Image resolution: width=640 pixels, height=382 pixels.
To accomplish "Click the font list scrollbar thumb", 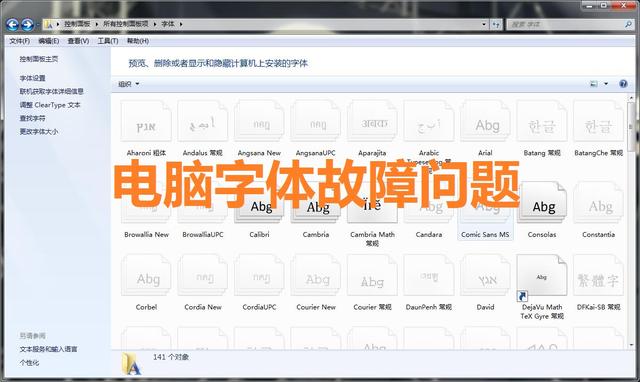I will pos(631,127).
